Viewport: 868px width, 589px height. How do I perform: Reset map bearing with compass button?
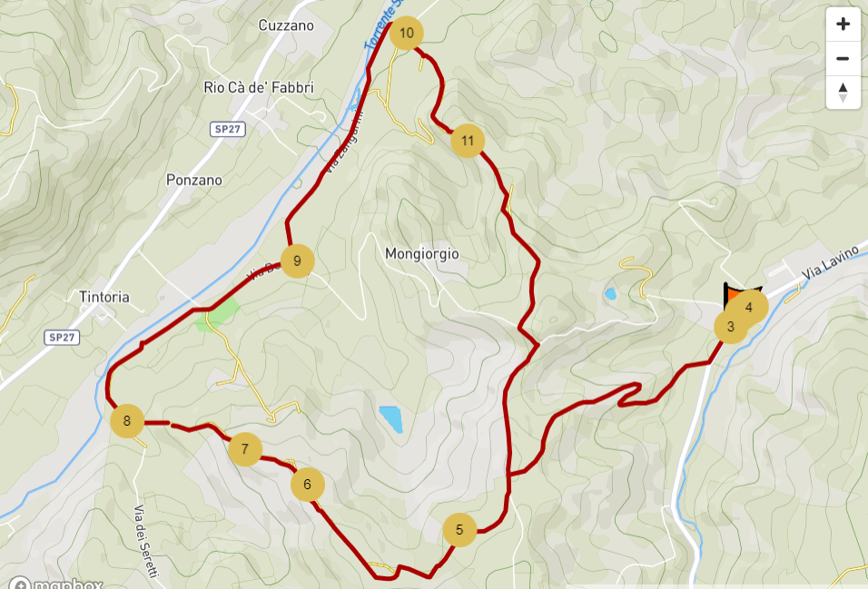[x=843, y=93]
